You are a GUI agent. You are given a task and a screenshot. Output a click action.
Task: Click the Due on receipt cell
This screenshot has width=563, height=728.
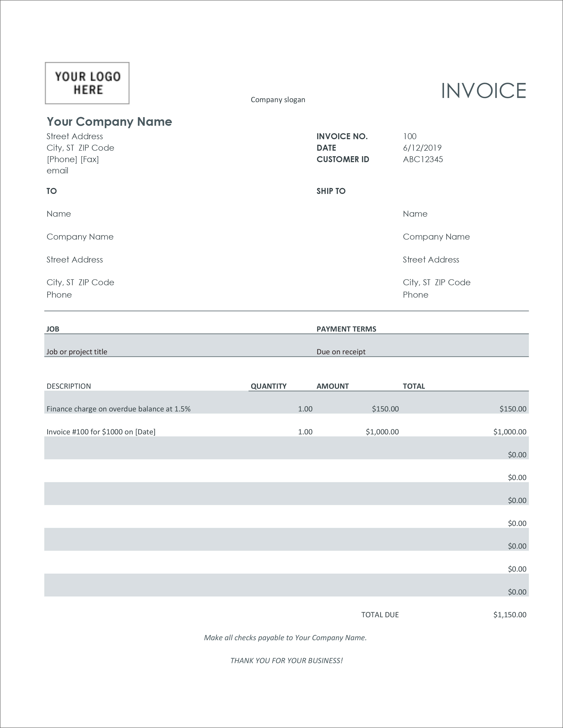click(x=341, y=352)
